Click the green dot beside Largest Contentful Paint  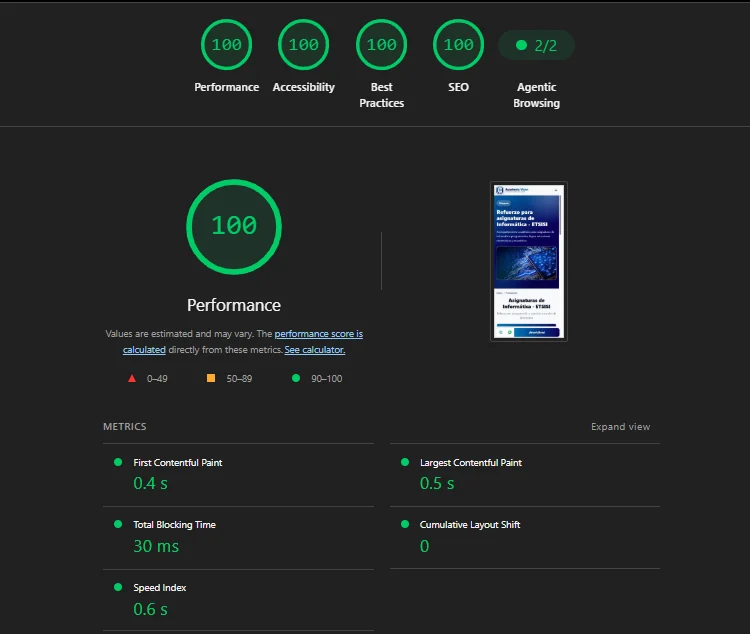coord(405,462)
